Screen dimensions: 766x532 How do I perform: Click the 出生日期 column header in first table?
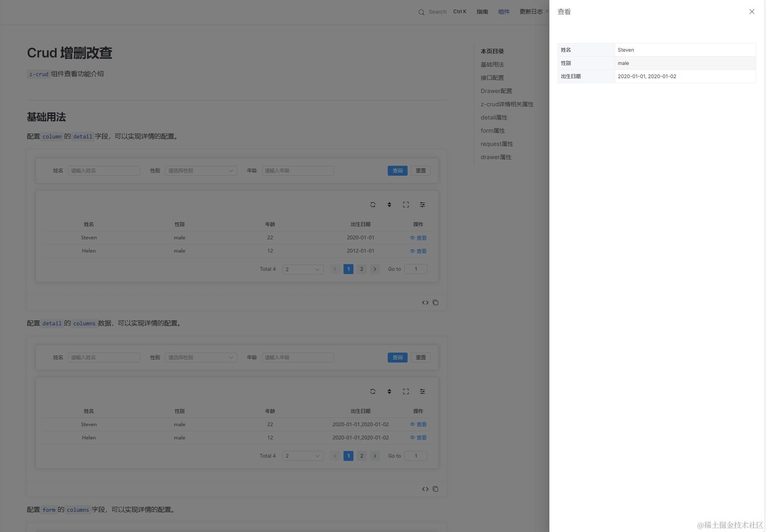coord(360,224)
